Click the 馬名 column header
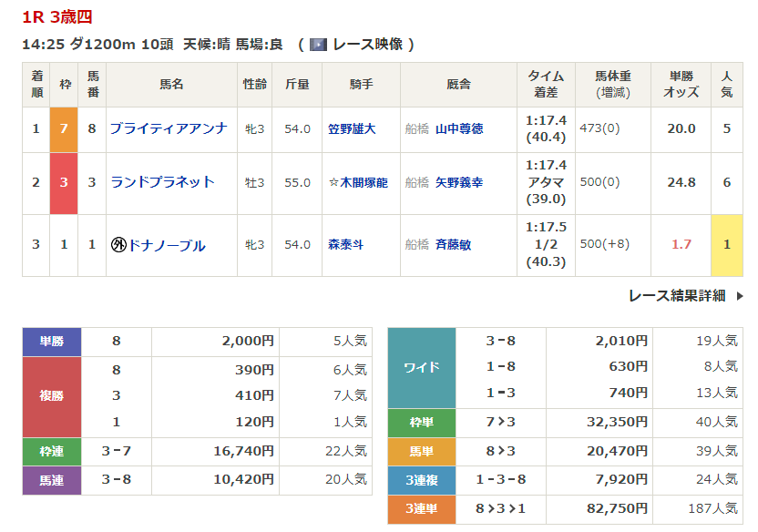Screen dimensions: 758x532 click(x=171, y=84)
